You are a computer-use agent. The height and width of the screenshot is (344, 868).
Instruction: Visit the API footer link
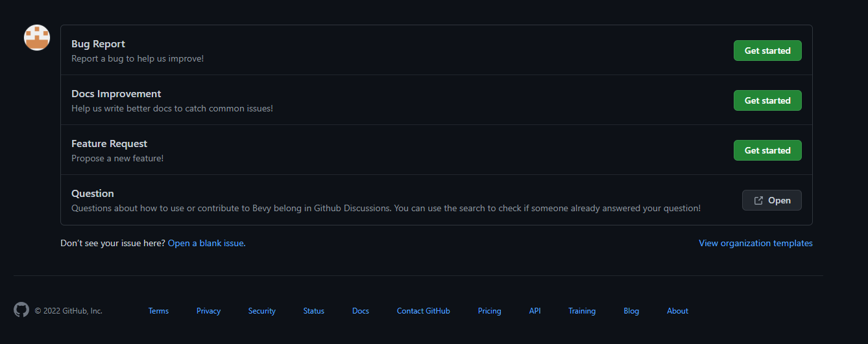(535, 311)
